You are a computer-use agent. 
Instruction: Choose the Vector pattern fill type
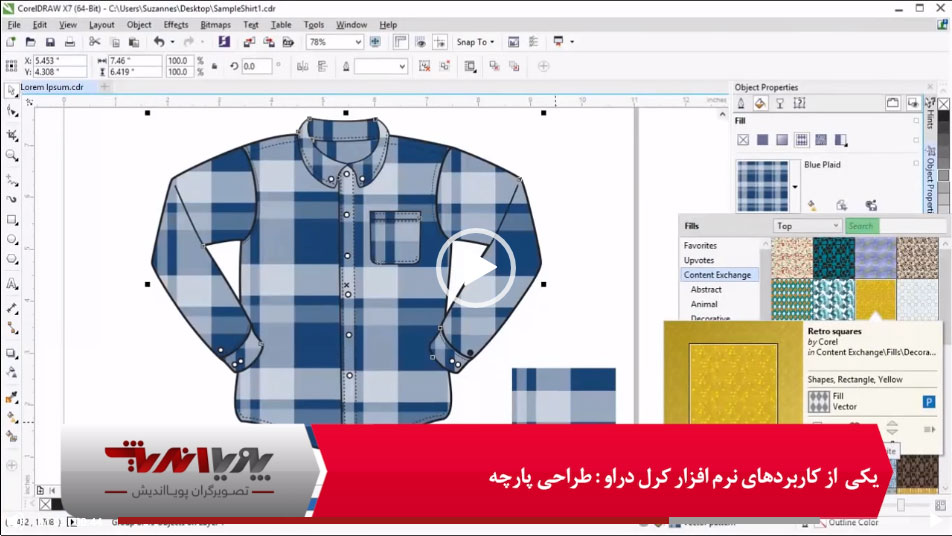[801, 140]
